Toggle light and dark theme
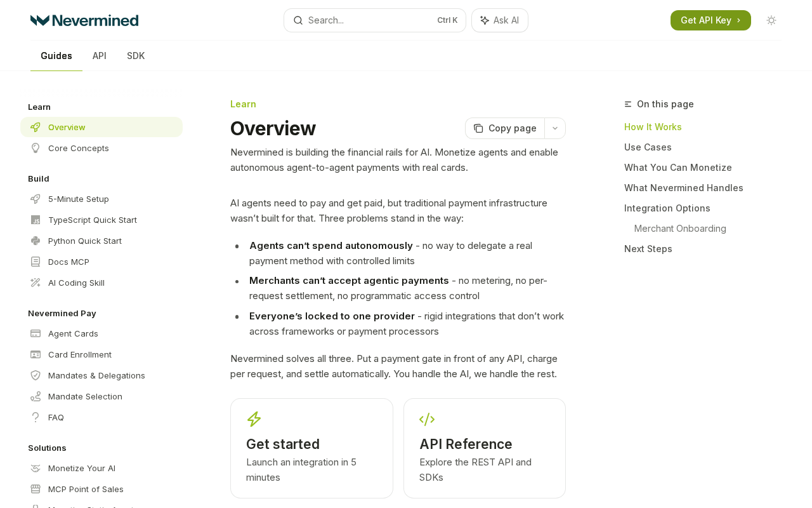This screenshot has height=508, width=812. [x=771, y=20]
